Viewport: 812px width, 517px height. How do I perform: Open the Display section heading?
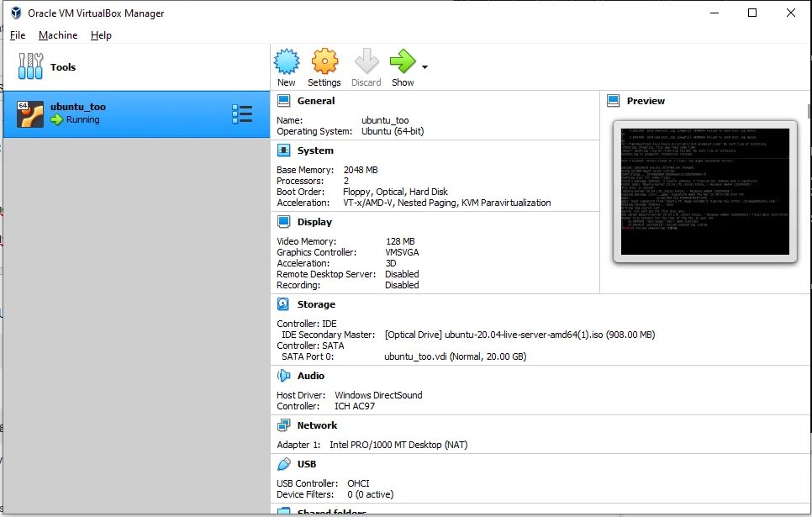(x=314, y=222)
